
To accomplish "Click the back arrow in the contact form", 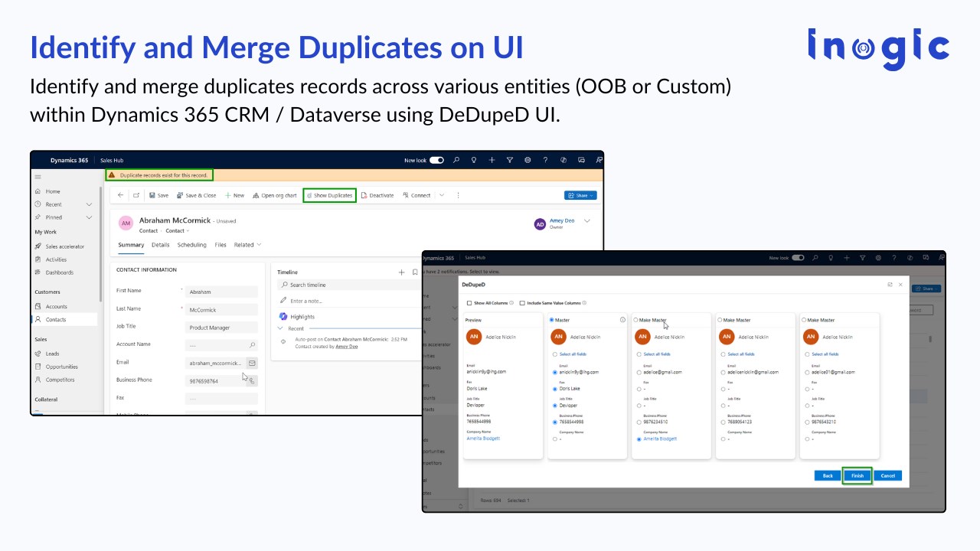I will coord(120,195).
